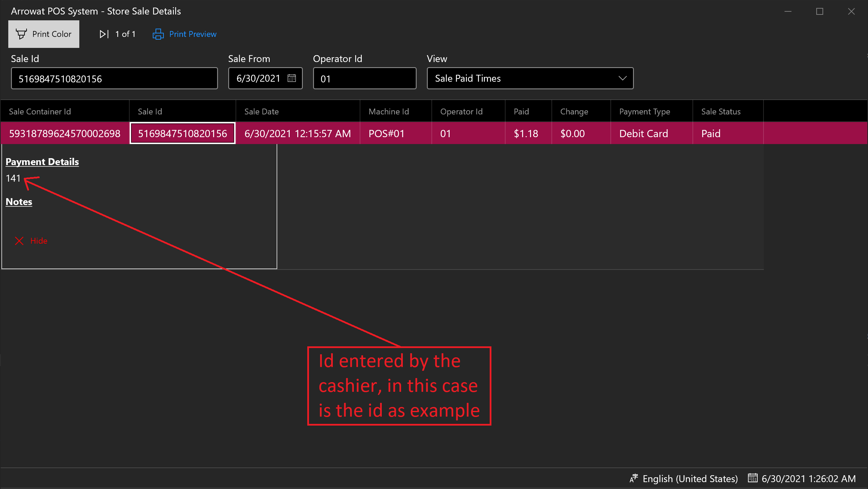Click the printer cart icon on toolbar
The width and height of the screenshot is (868, 489).
22,34
